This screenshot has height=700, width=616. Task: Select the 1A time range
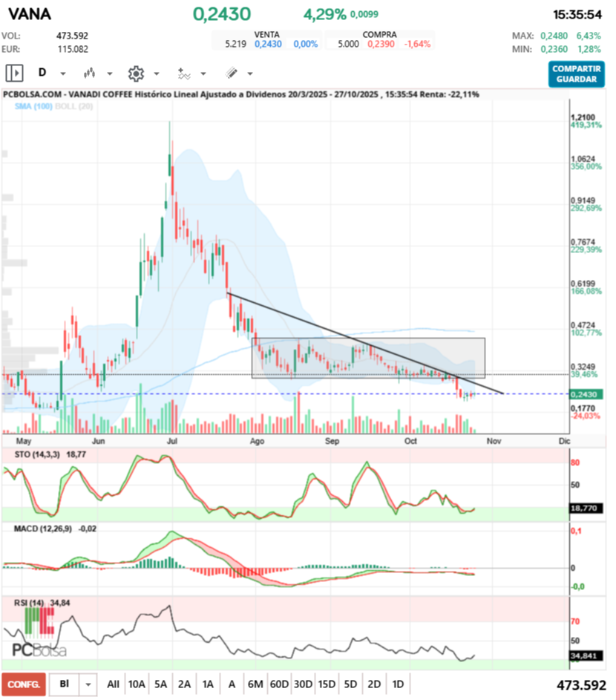coord(208,684)
